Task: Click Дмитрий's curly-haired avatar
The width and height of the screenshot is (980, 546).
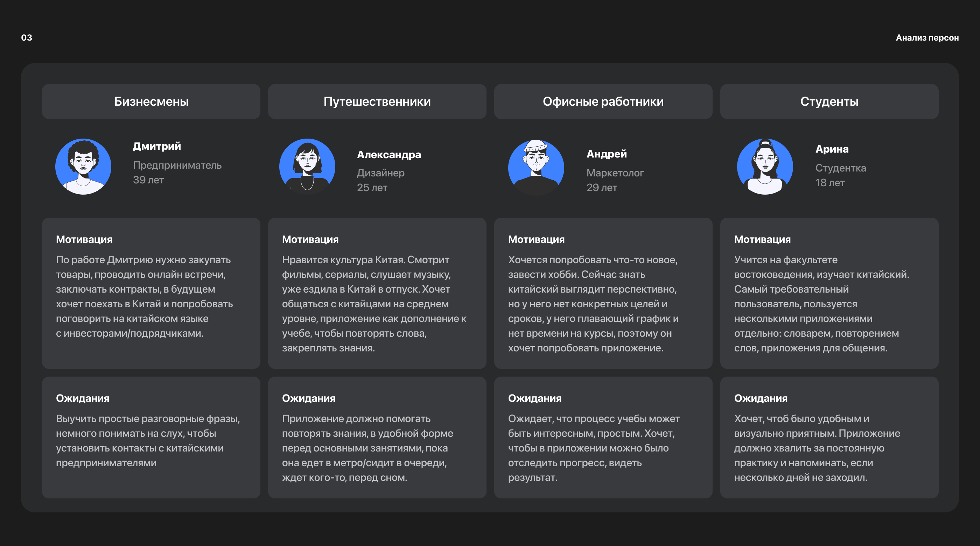Action: 83,167
